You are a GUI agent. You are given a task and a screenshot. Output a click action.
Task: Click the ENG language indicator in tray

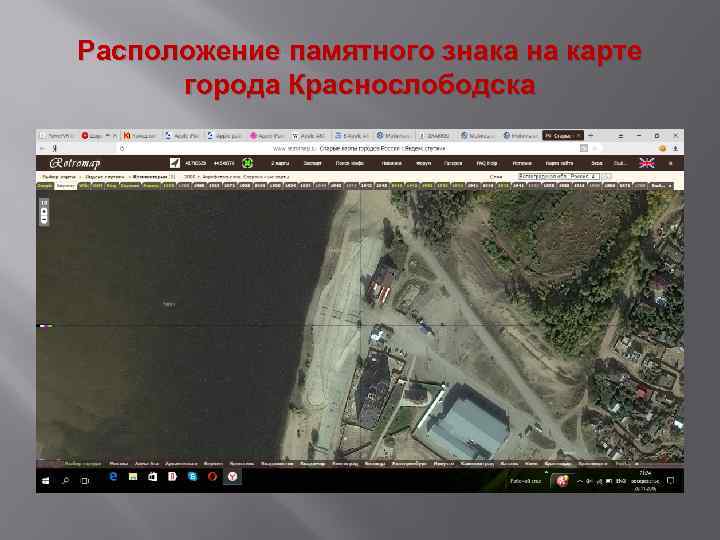pyautogui.click(x=621, y=481)
